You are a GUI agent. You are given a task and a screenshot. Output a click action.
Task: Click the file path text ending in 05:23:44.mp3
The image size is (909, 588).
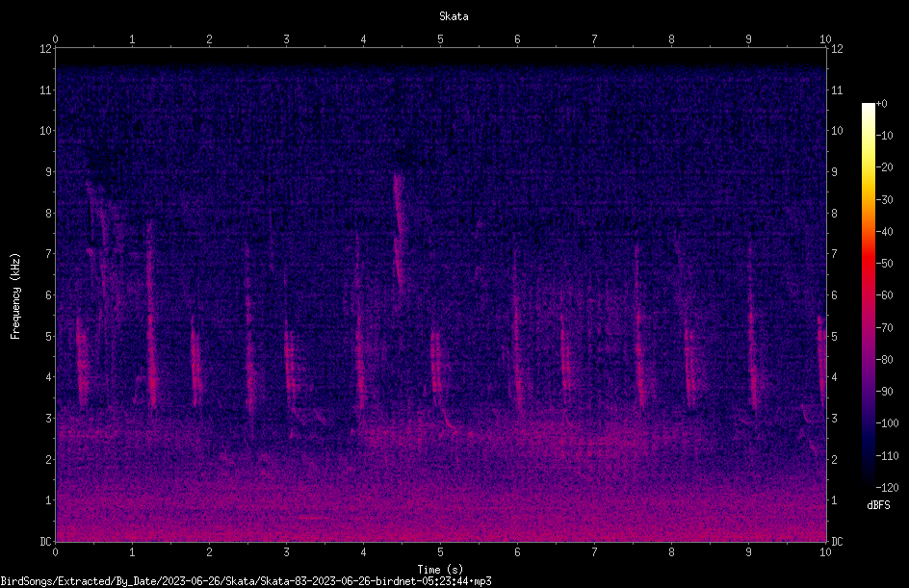coord(246,581)
